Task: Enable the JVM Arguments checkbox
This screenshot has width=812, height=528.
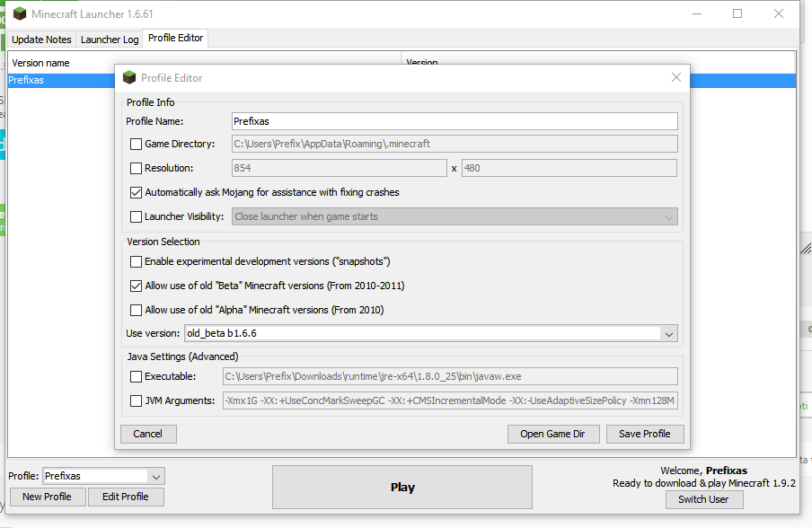Action: click(136, 400)
